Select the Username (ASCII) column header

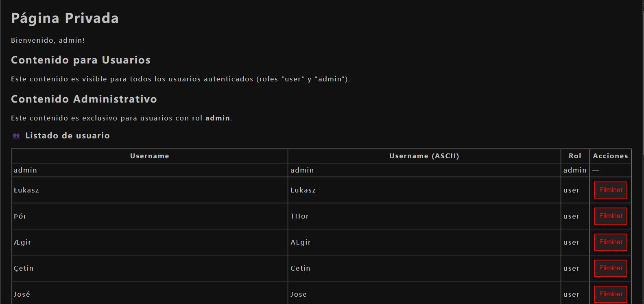pyautogui.click(x=424, y=156)
